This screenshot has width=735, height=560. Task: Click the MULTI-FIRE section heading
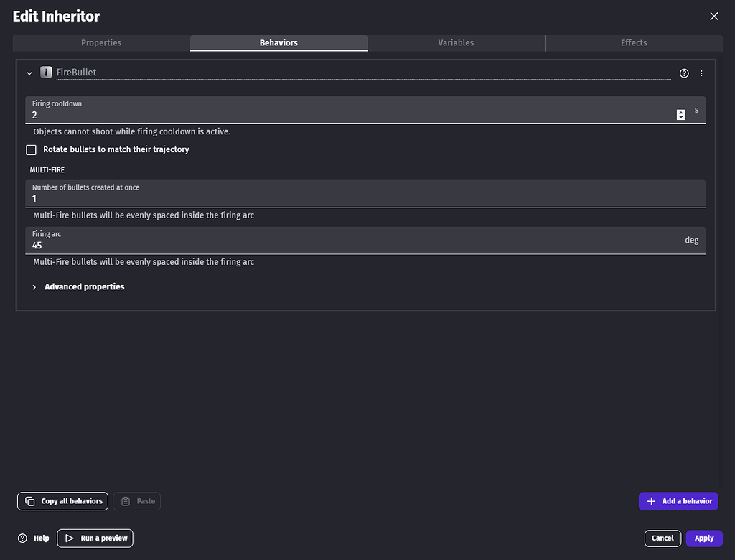click(47, 169)
